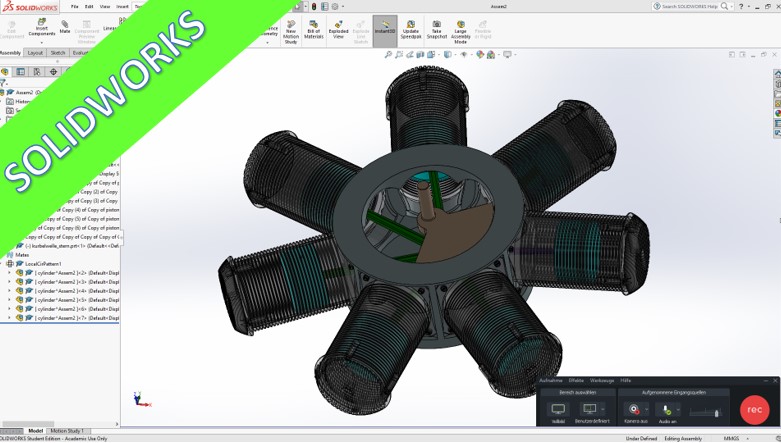Open the Insert menu
The height and width of the screenshot is (443, 781).
coord(122,6)
